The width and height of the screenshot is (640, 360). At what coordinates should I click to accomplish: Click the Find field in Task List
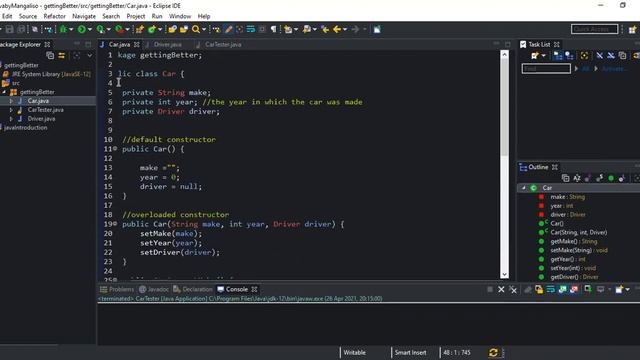[x=546, y=69]
